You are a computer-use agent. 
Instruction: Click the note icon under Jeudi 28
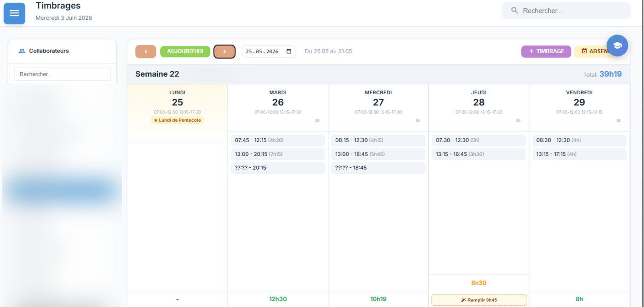518,120
